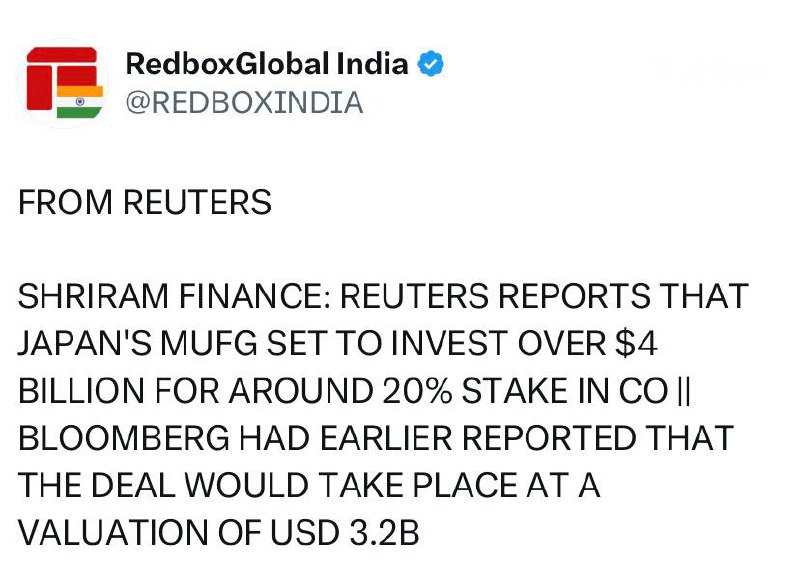Screen dimensions: 800x587
Task: Click the blue verified checkmark badge
Action: 431,65
